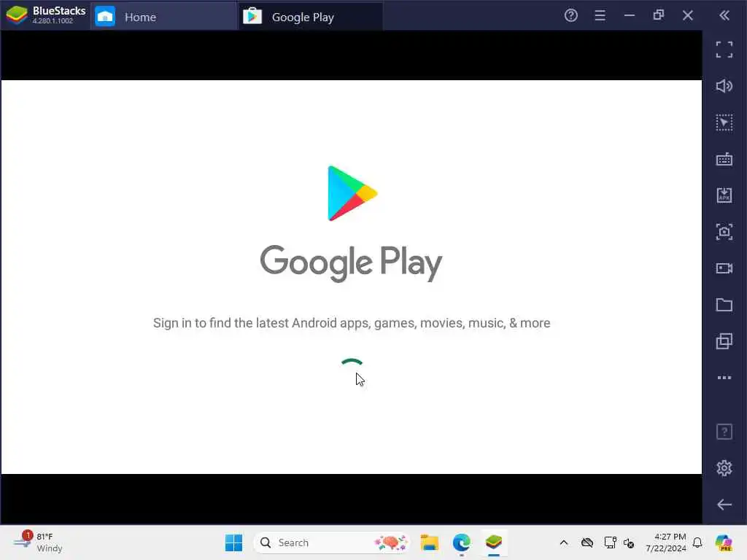This screenshot has width=747, height=560.
Task: Open the media folder icon
Action: pos(724,305)
